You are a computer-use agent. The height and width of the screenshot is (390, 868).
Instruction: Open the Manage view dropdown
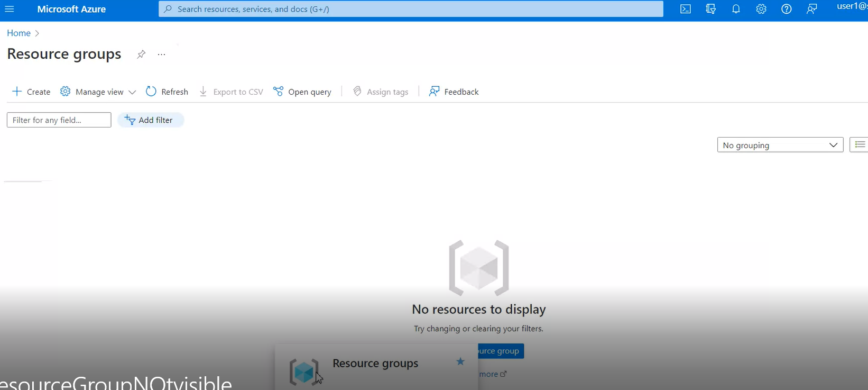[98, 92]
